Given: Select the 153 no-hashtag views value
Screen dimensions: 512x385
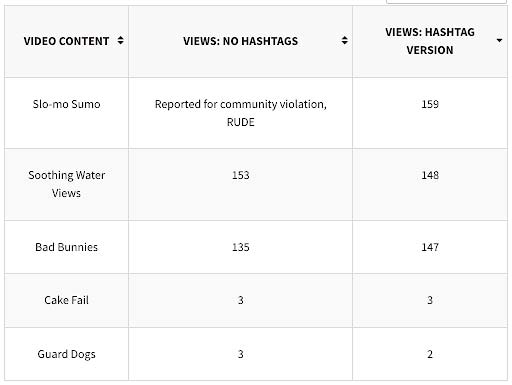Looking at the screenshot, I should point(240,175).
